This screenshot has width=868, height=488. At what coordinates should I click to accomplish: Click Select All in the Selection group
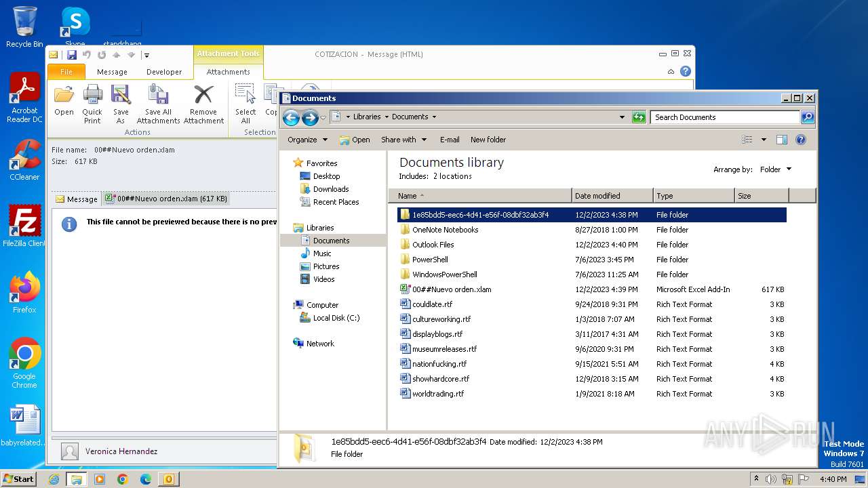click(x=245, y=104)
